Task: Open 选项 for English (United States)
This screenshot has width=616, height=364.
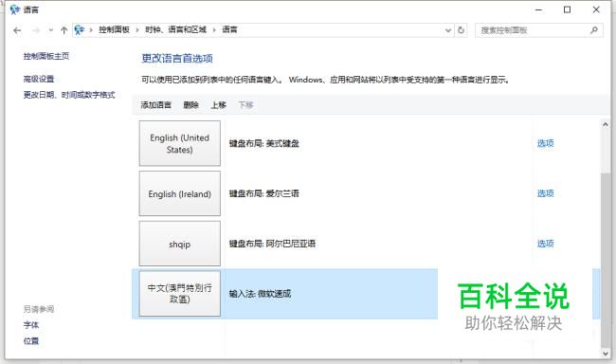Action: pos(545,143)
